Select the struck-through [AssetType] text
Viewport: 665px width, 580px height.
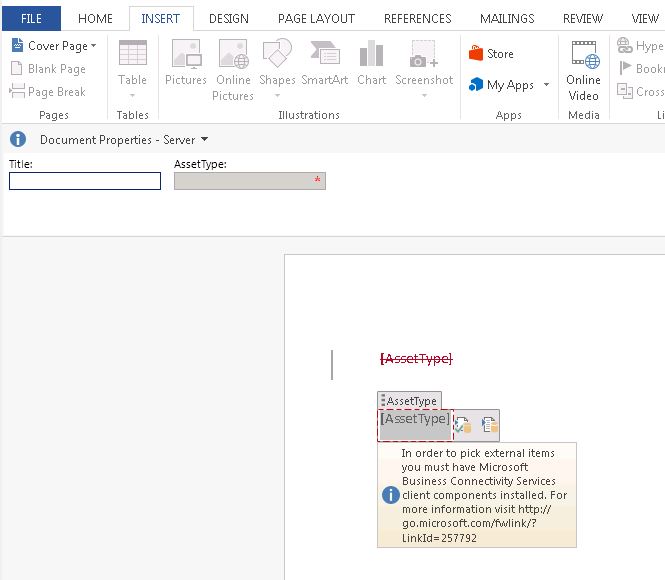(x=416, y=359)
